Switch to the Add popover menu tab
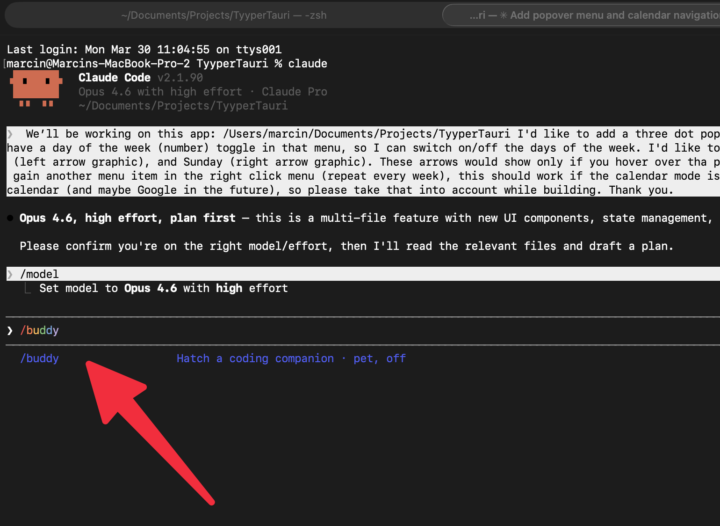The height and width of the screenshot is (526, 720). 581,15
